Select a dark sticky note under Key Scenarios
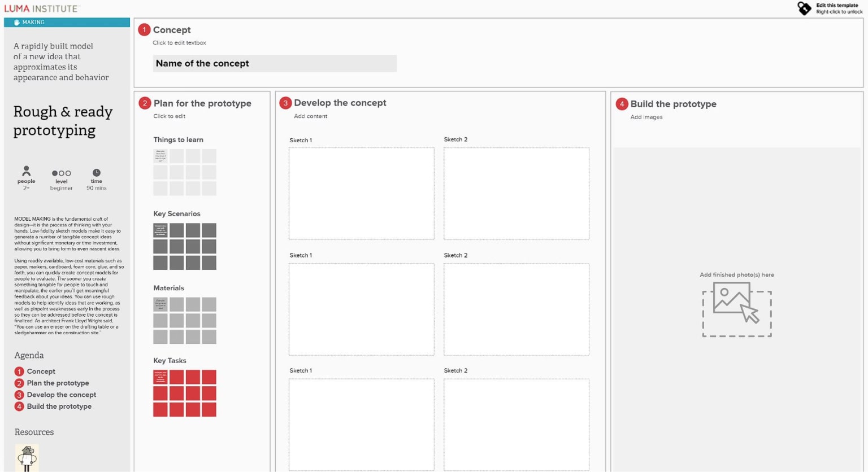 [160, 230]
